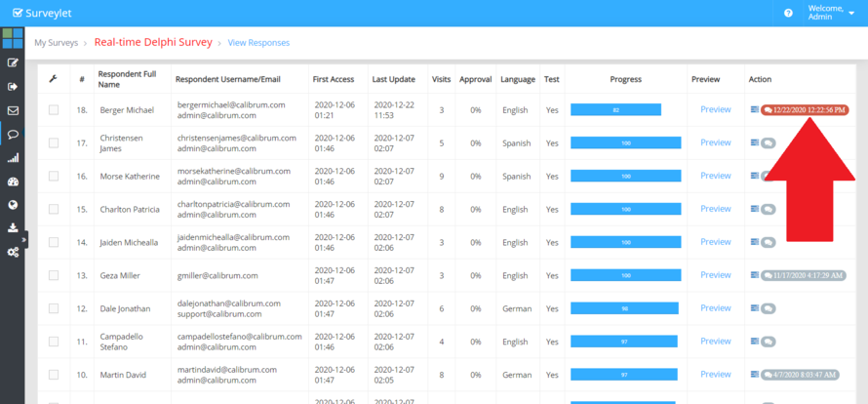
Task: Open the gears settings sidebar icon
Action: [13, 252]
